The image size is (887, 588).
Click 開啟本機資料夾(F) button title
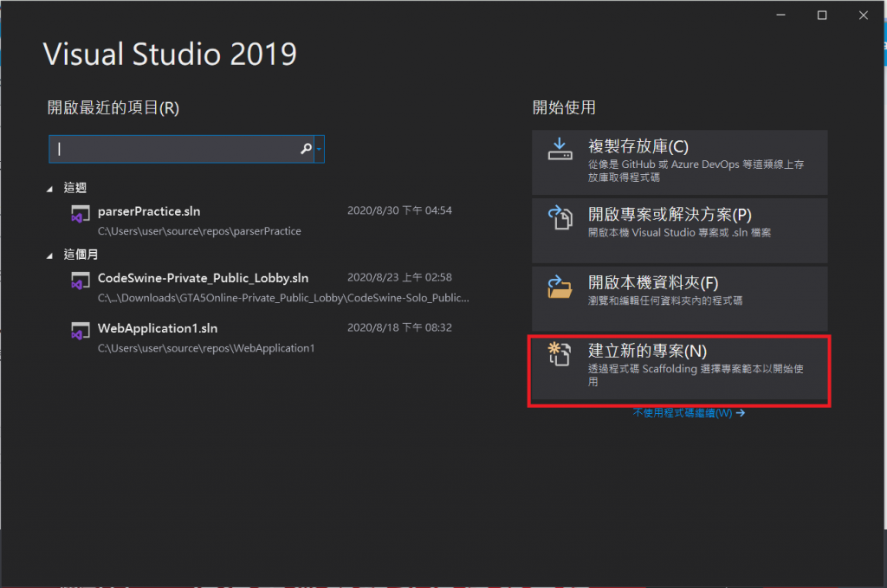(x=653, y=282)
